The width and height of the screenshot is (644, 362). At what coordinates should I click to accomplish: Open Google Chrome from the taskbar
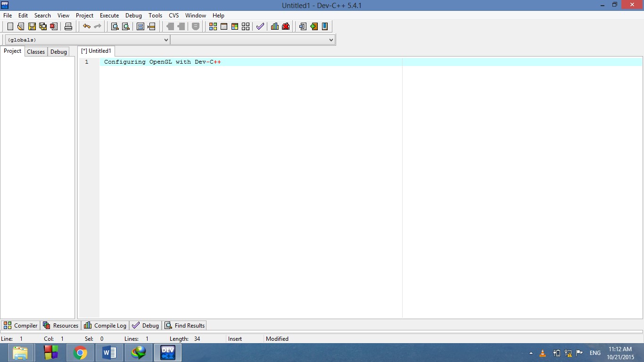(80, 353)
